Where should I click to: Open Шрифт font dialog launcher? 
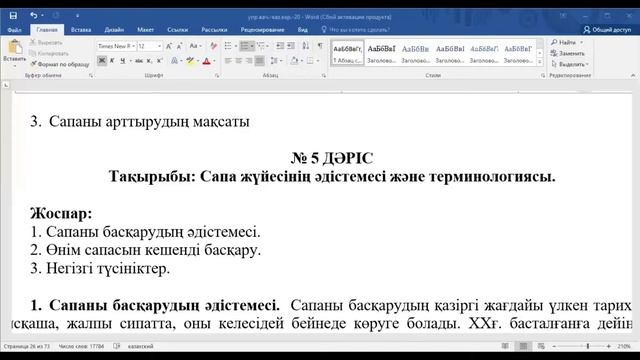tap(217, 76)
